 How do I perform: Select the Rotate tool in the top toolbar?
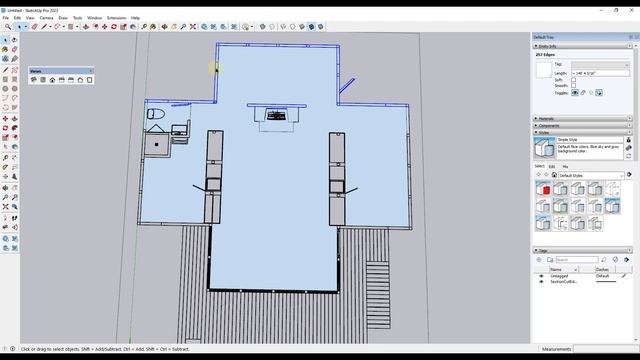pos(114,27)
